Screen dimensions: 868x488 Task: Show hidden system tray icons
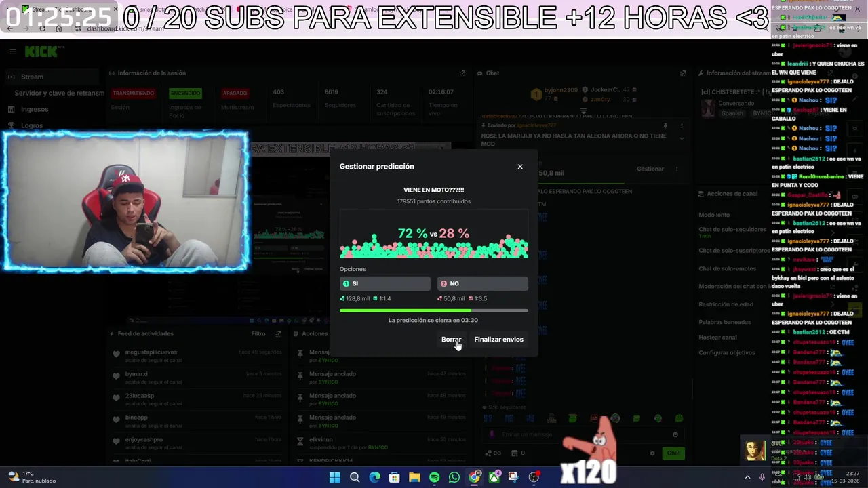click(748, 477)
